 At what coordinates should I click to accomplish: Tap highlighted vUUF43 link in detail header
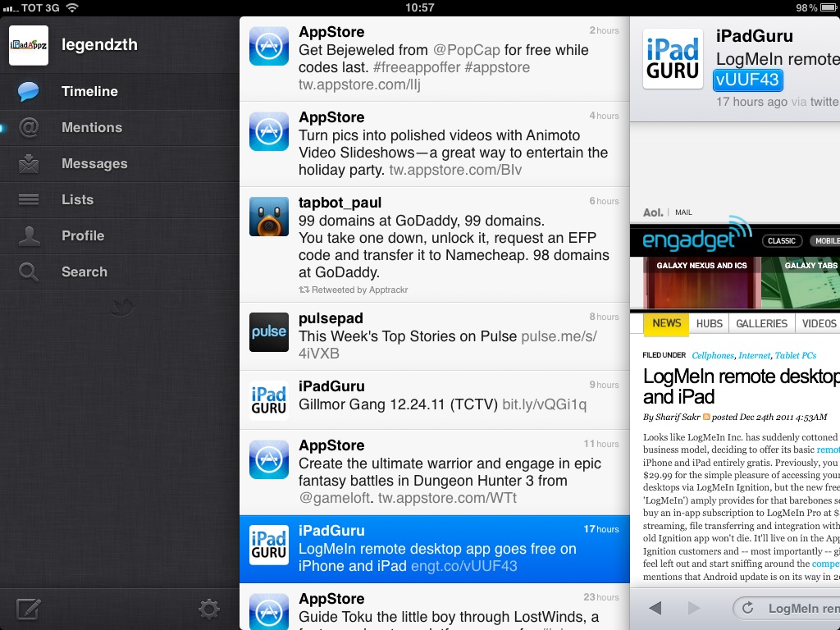tap(748, 80)
